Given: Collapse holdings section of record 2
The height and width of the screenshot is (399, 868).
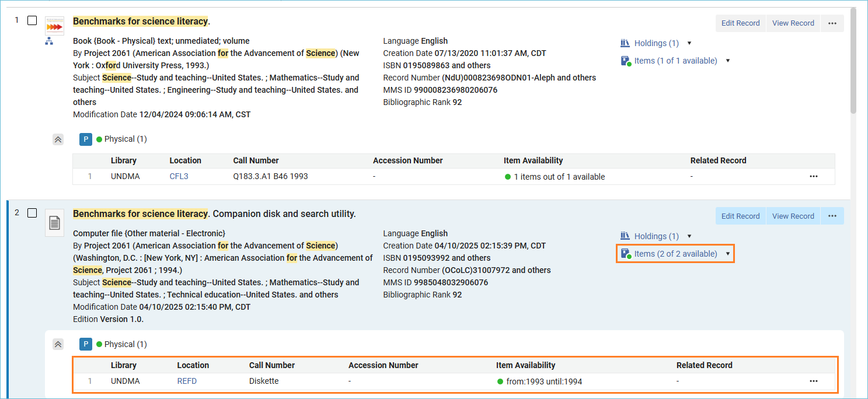Looking at the screenshot, I should [58, 344].
